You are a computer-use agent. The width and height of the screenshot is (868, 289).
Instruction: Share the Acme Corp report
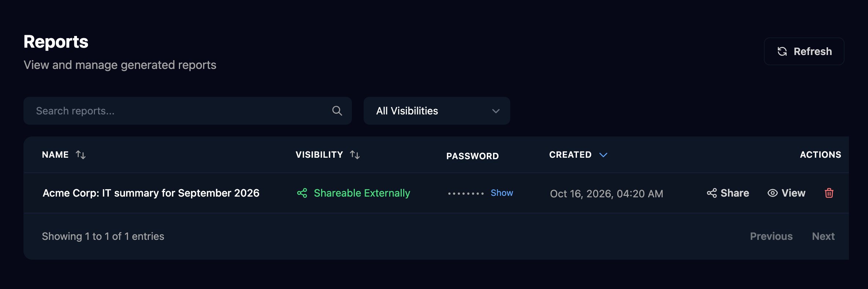tap(728, 193)
